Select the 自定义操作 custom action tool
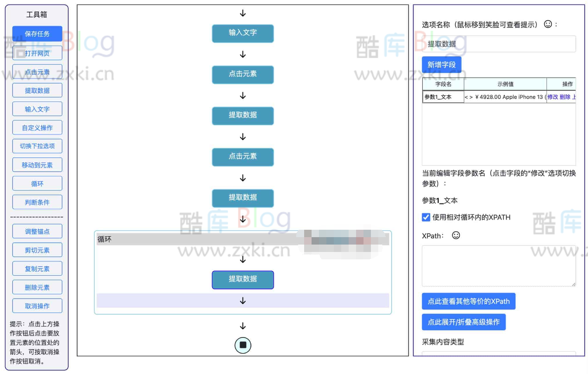 [x=37, y=127]
